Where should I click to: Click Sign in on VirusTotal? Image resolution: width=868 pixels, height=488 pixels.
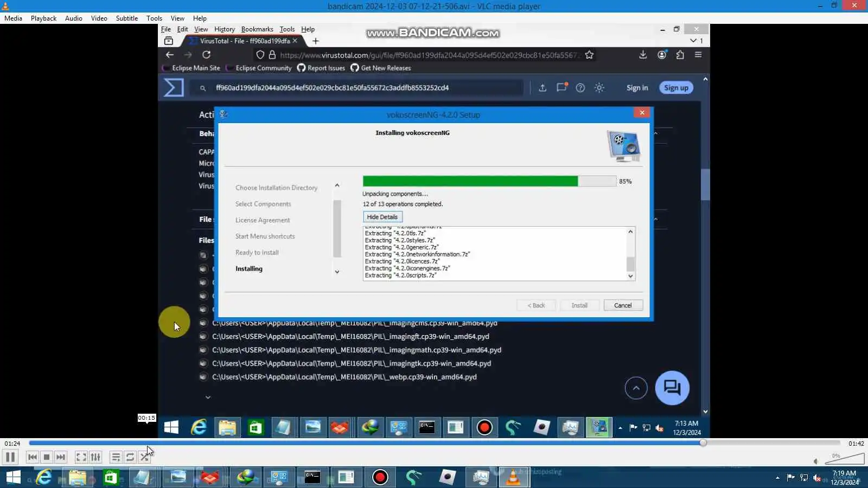click(x=637, y=88)
